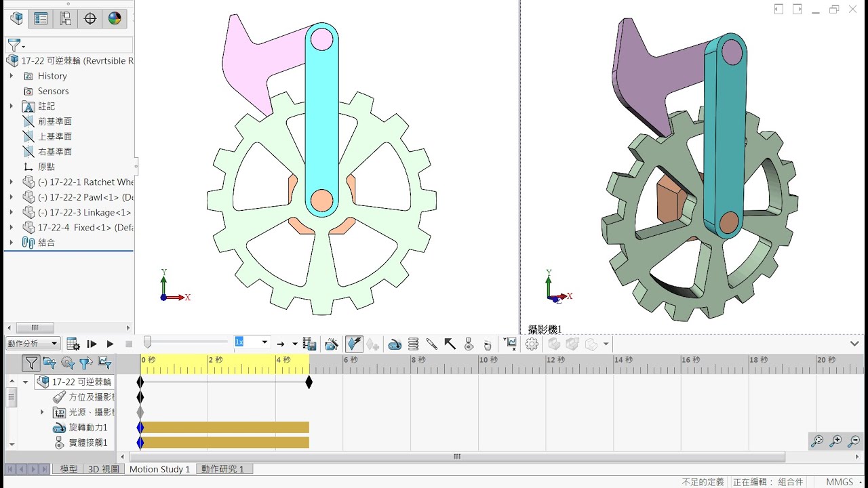868x488 pixels.
Task: Select the 原點 origin item
Action: pyautogui.click(x=39, y=167)
